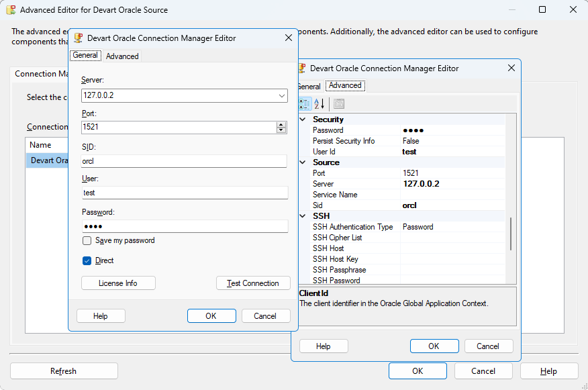Close the front Connection Manager Editor dialog
The width and height of the screenshot is (588, 390).
click(x=511, y=68)
